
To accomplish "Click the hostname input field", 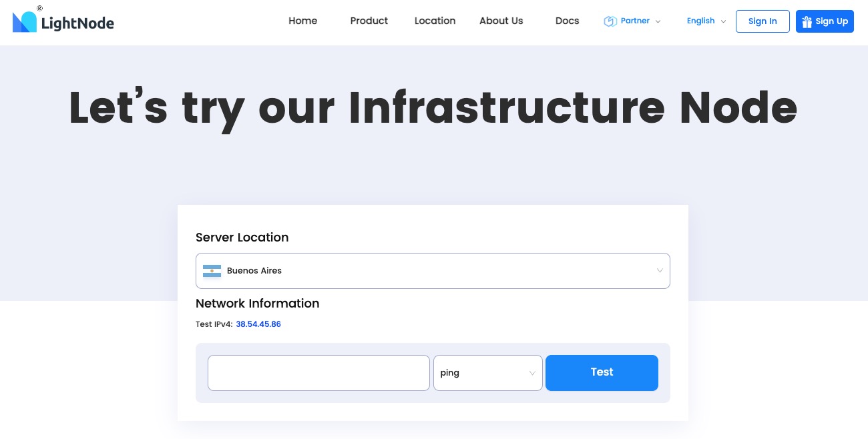I will tap(318, 373).
